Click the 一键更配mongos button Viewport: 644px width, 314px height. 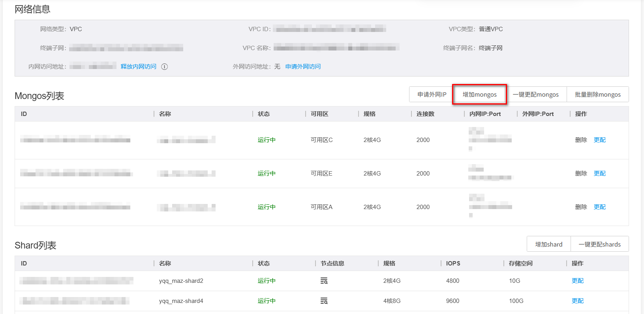(x=535, y=95)
